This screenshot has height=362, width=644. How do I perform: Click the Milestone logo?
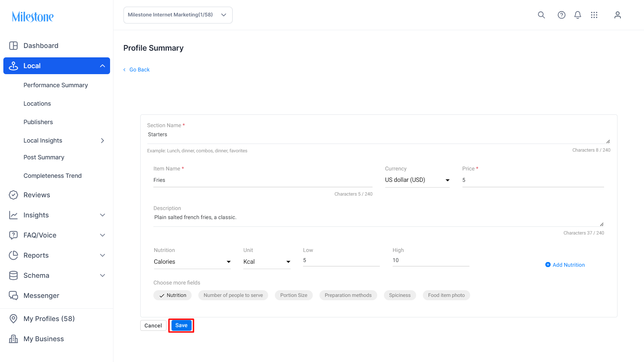(33, 17)
